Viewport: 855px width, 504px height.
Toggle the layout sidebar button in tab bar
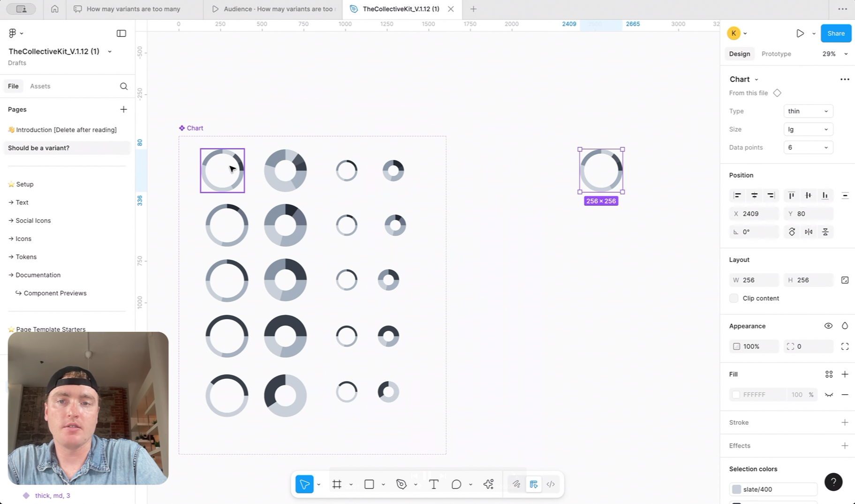[x=21, y=9]
